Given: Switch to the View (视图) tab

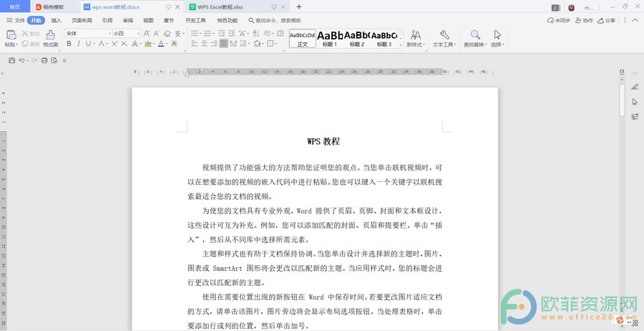Looking at the screenshot, I should tap(148, 20).
